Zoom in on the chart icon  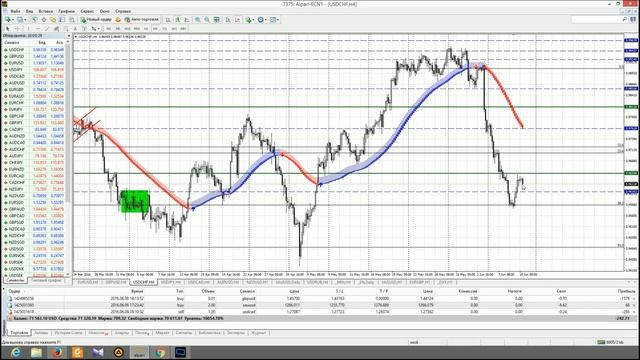[x=198, y=20]
